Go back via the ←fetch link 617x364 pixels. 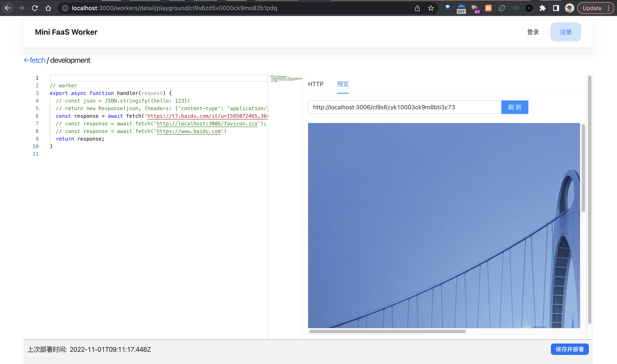coord(35,60)
